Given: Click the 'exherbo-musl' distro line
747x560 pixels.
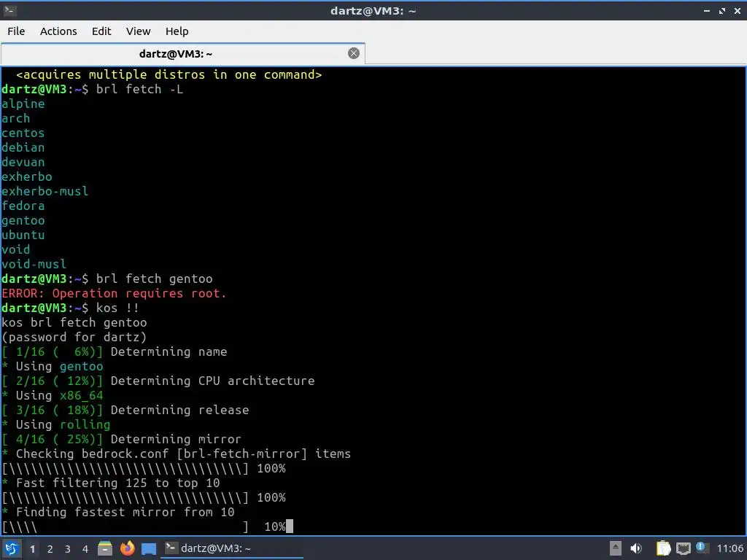Looking at the screenshot, I should click(x=44, y=192).
